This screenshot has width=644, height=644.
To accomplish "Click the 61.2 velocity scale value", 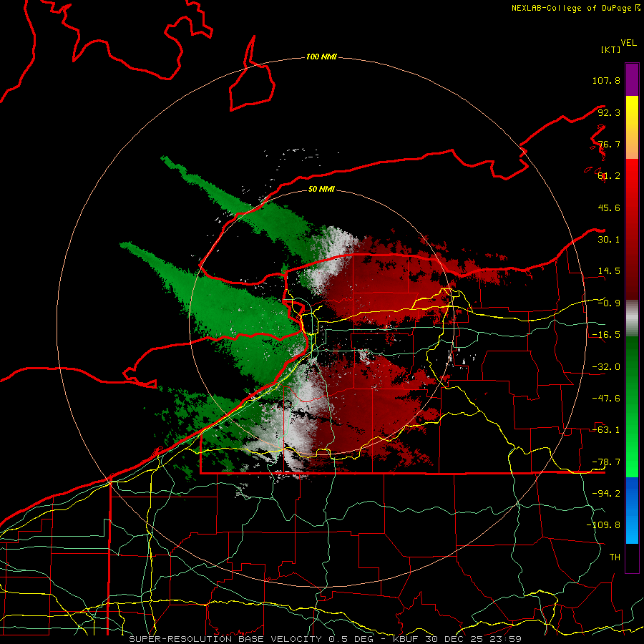I will click(x=609, y=176).
